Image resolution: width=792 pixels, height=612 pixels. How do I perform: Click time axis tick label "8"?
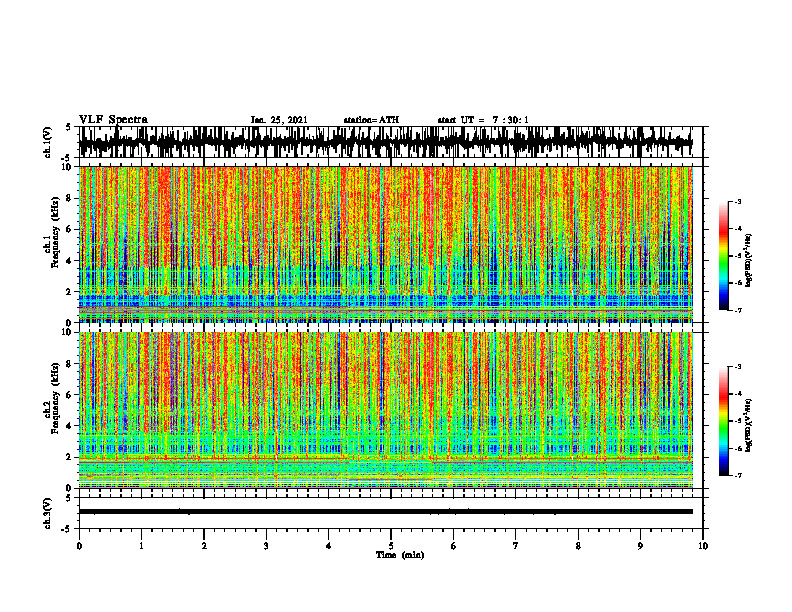coord(578,546)
